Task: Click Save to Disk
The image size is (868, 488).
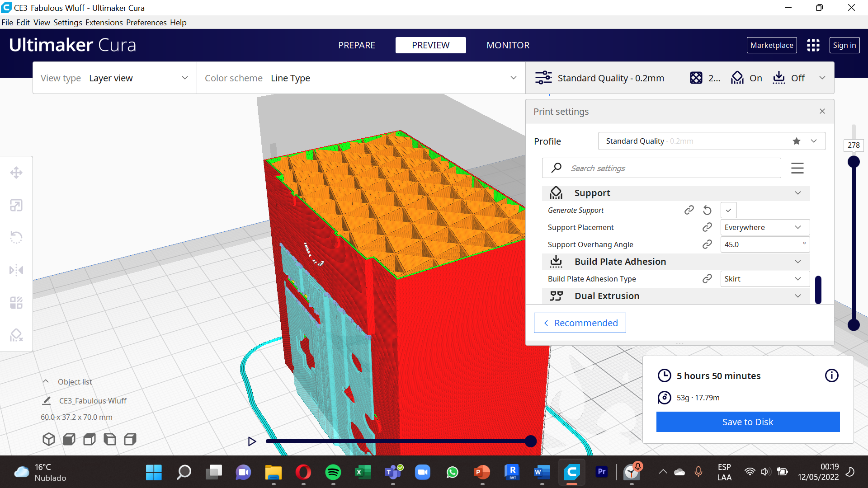Action: point(748,422)
